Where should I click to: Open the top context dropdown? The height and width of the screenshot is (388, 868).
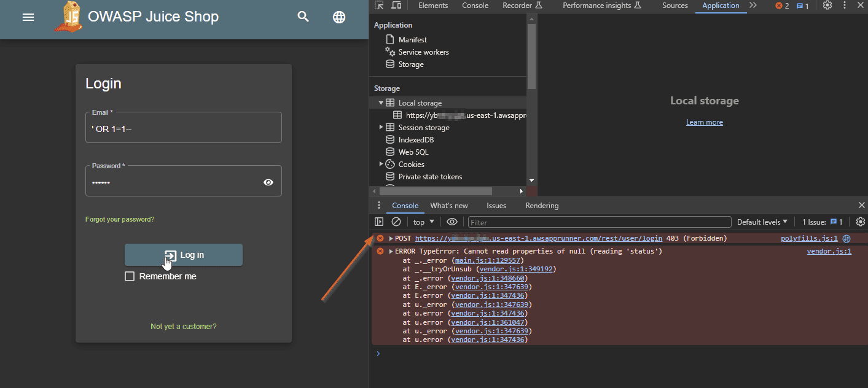pos(423,222)
